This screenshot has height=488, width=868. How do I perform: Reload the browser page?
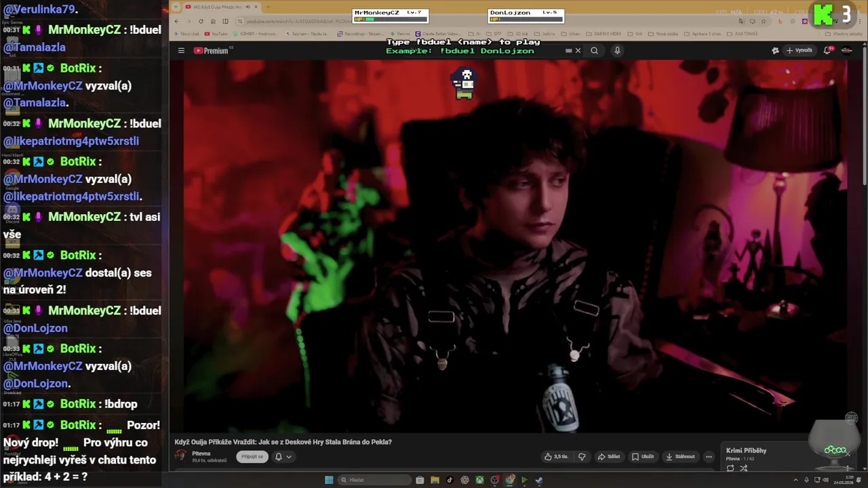[201, 21]
